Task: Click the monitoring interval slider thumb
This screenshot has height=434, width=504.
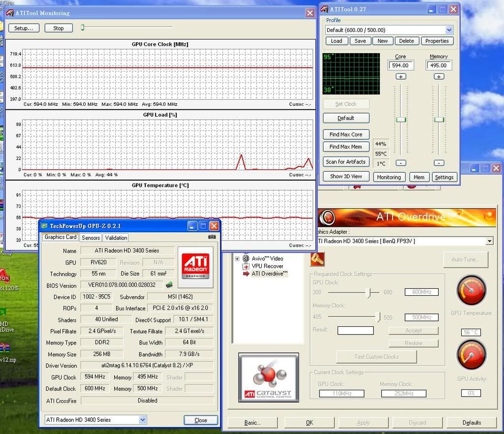Action: coord(83,27)
